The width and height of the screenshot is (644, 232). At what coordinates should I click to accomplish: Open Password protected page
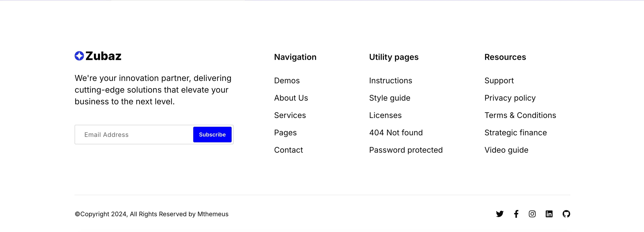click(406, 150)
